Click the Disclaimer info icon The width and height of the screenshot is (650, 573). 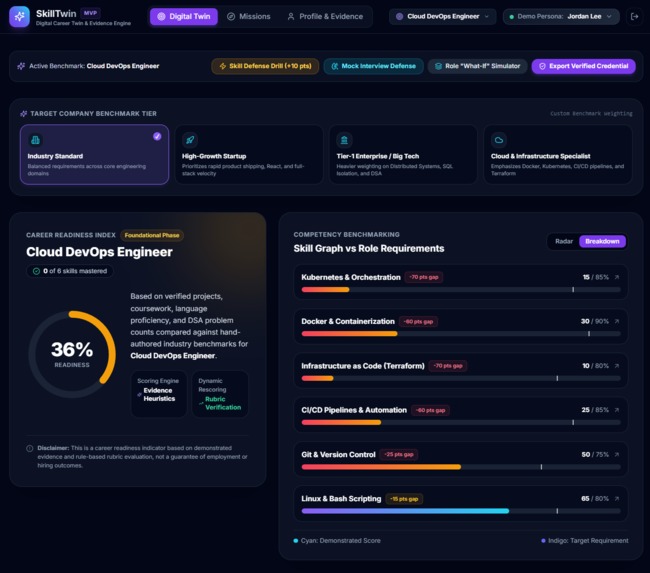[30, 448]
